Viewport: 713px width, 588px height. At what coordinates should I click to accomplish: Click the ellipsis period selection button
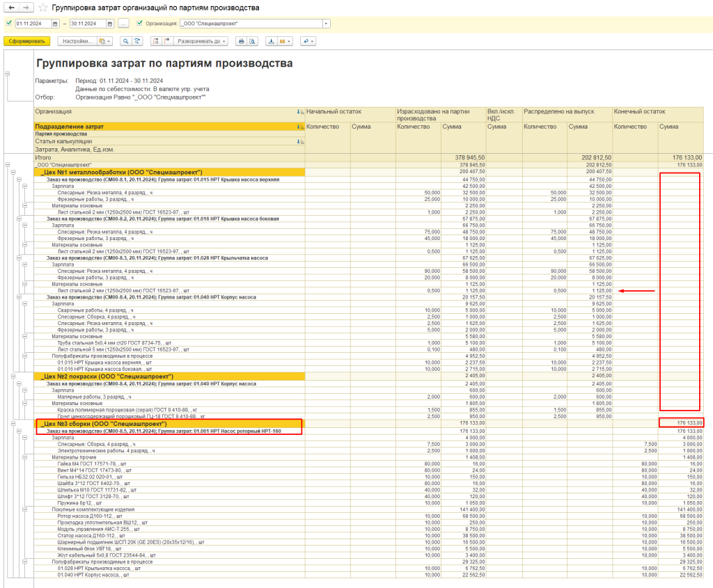point(123,24)
